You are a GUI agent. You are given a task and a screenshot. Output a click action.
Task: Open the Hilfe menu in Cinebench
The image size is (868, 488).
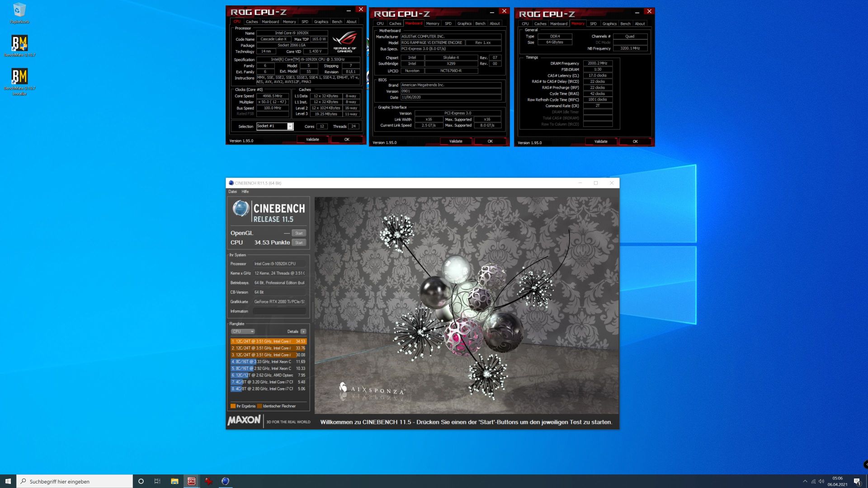(x=245, y=192)
